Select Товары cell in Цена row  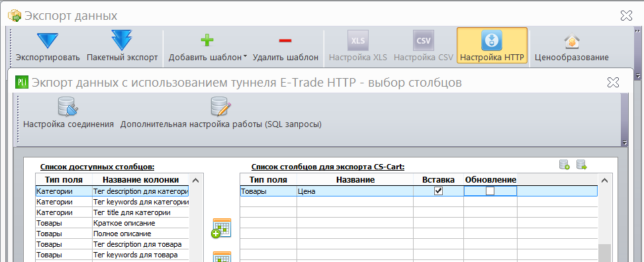[x=268, y=191]
